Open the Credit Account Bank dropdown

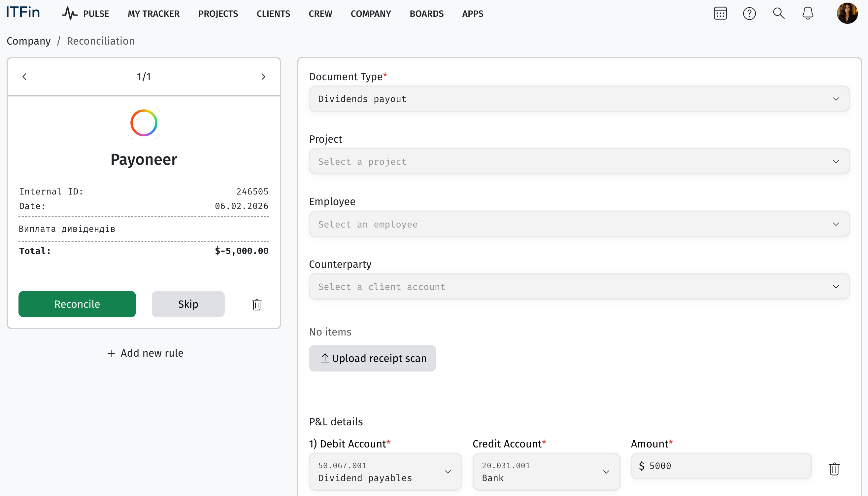[x=546, y=472]
